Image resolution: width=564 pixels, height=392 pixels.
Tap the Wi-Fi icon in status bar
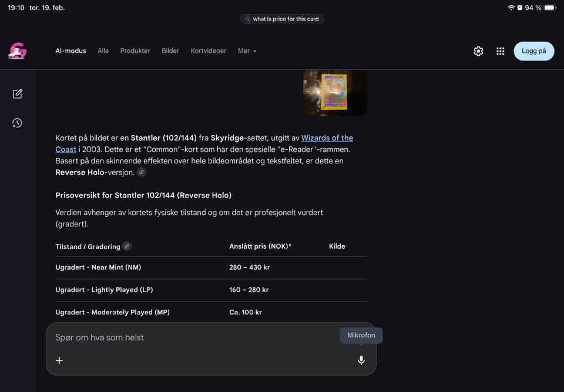[x=511, y=8]
